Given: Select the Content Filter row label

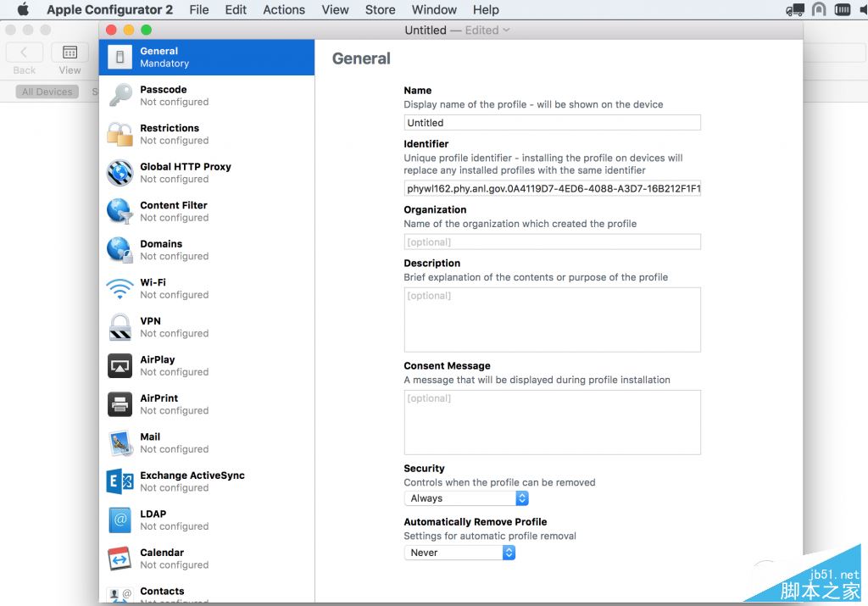Looking at the screenshot, I should pyautogui.click(x=173, y=205).
